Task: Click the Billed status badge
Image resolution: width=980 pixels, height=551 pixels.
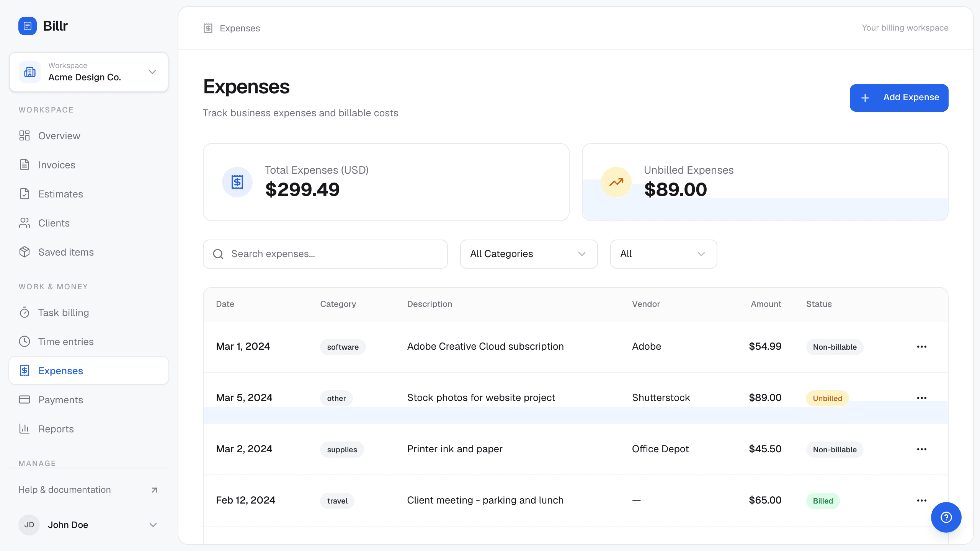Action: 823,501
